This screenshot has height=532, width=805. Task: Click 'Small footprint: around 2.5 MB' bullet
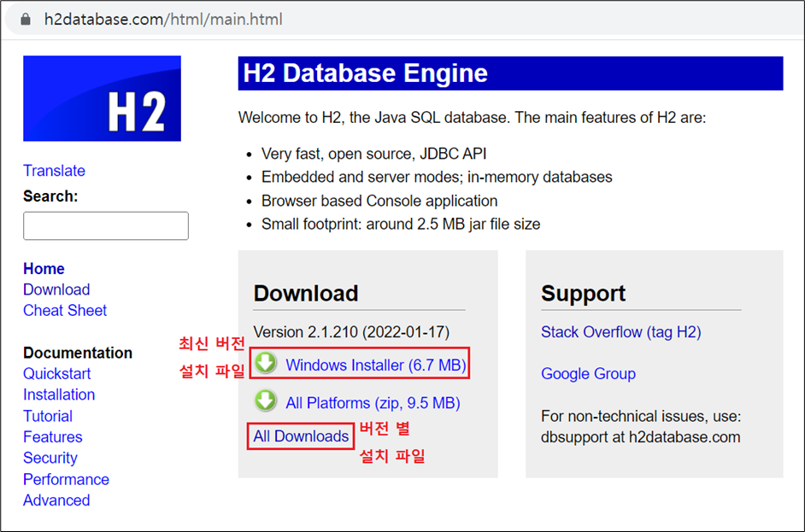(401, 225)
